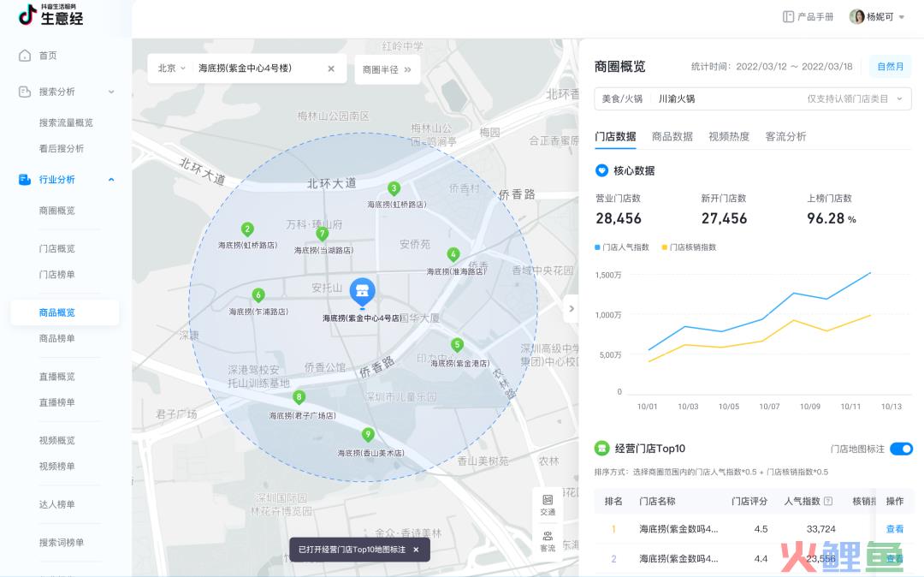This screenshot has width=924, height=577.
Task: Select marker 6 for 海底捞(乍浦路店)
Action: pyautogui.click(x=258, y=294)
